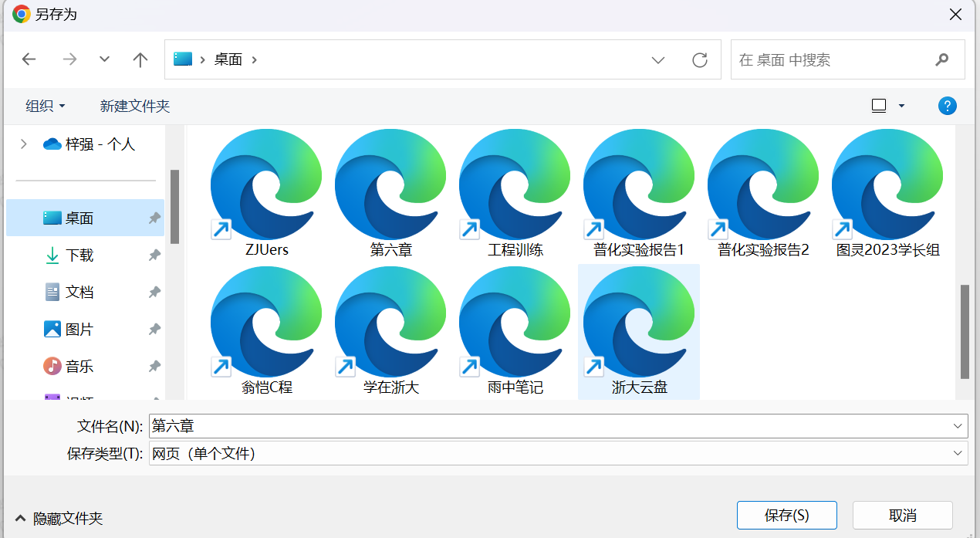Create a folder with 新建文件夹

(135, 106)
